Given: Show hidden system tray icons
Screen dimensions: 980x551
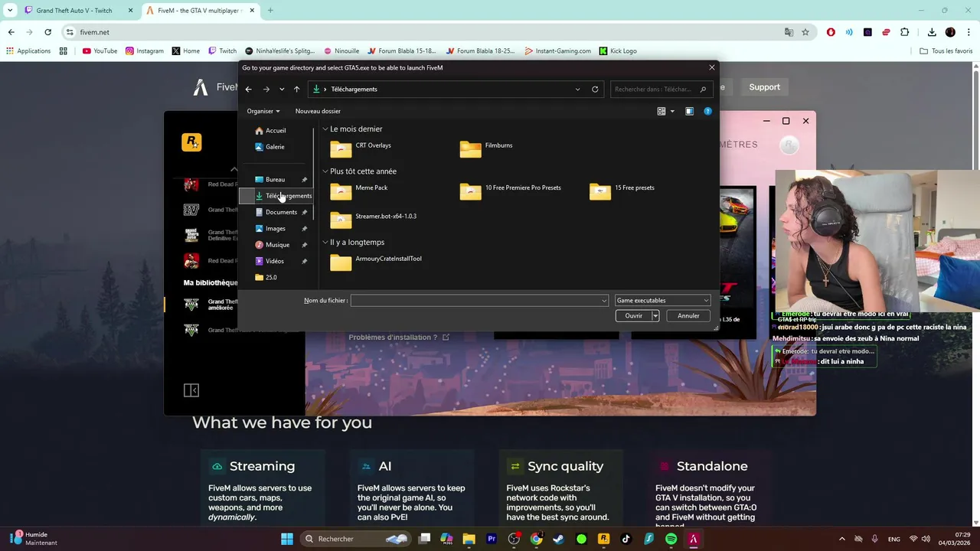Looking at the screenshot, I should tap(842, 539).
